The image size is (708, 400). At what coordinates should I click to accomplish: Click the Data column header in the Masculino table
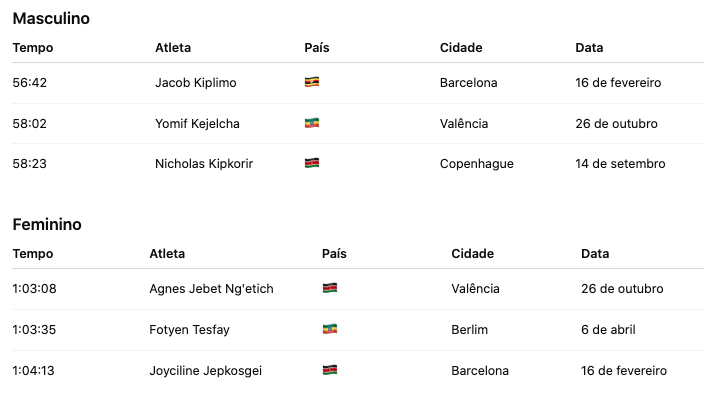click(589, 48)
